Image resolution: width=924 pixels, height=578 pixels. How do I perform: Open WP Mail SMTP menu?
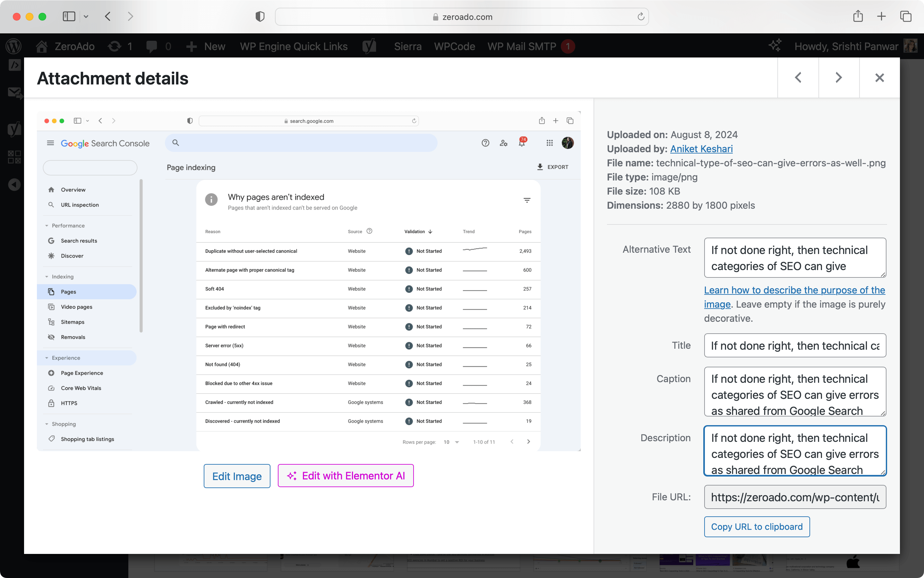pos(531,46)
